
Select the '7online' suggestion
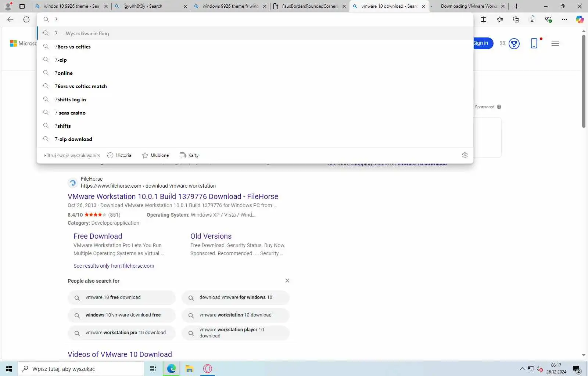[x=255, y=73]
